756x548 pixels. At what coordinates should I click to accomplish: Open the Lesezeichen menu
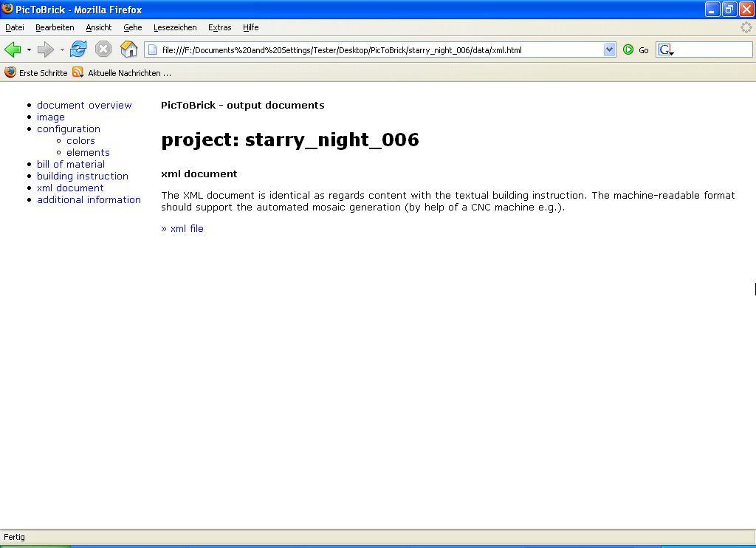175,27
